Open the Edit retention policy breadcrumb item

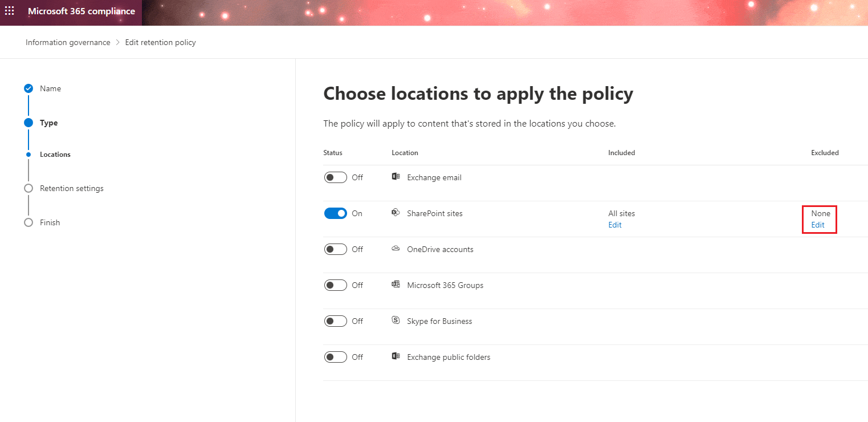160,42
